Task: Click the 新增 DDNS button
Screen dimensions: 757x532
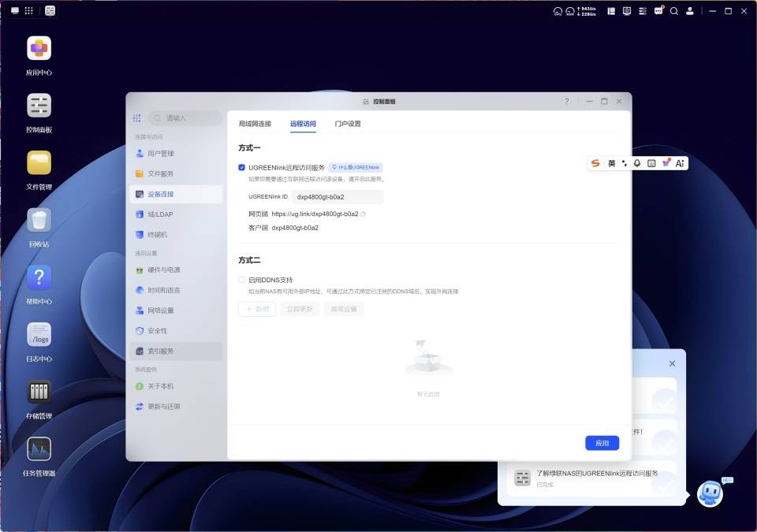Action: click(x=257, y=309)
